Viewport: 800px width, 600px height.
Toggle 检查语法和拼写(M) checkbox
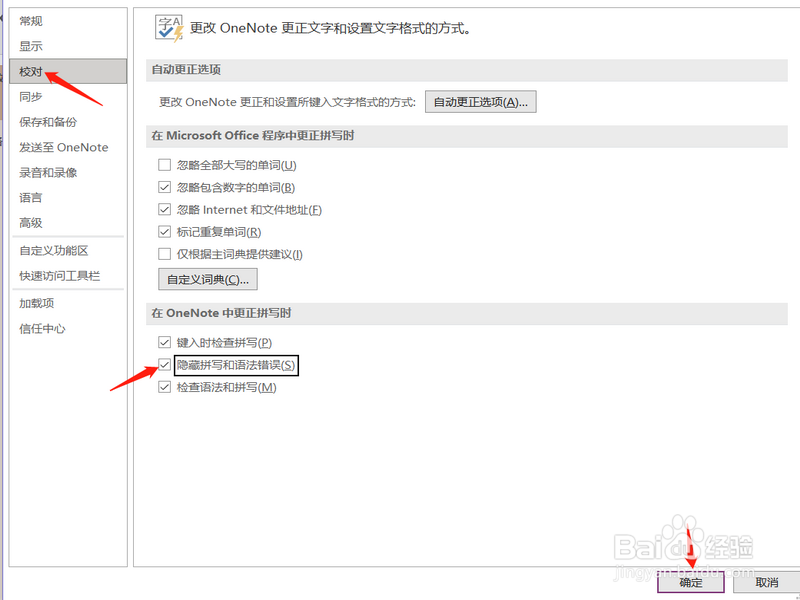tap(164, 387)
